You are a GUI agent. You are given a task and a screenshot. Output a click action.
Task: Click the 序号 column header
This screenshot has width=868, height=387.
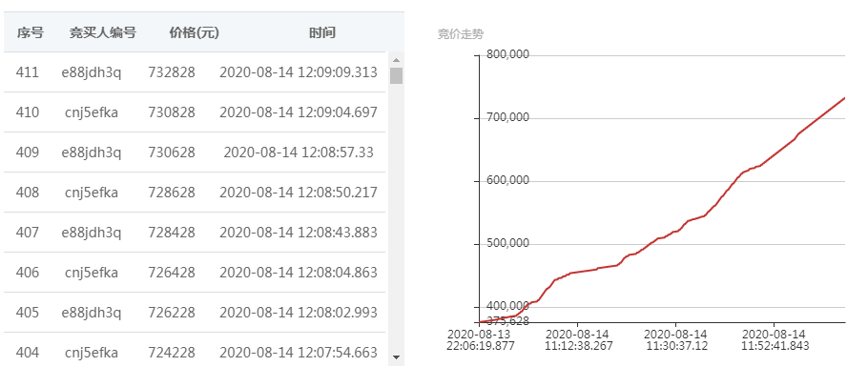coord(30,33)
